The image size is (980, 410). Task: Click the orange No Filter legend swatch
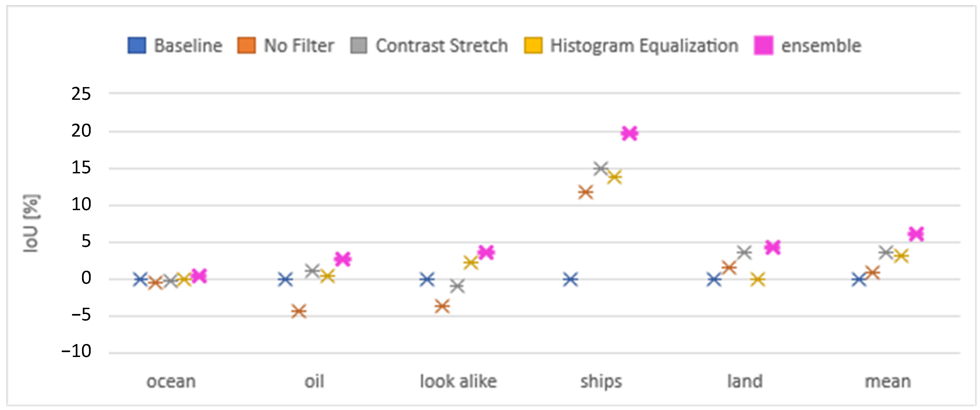point(246,46)
